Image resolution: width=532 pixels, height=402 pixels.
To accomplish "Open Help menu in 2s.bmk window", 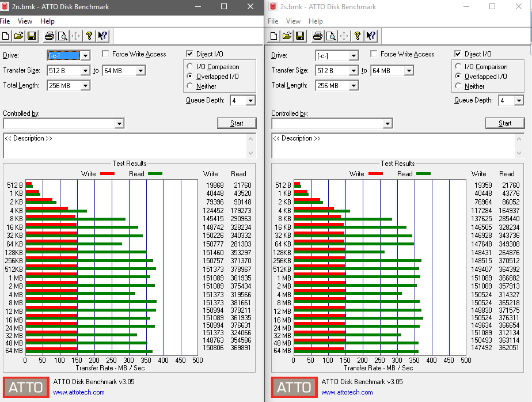I will point(316,21).
